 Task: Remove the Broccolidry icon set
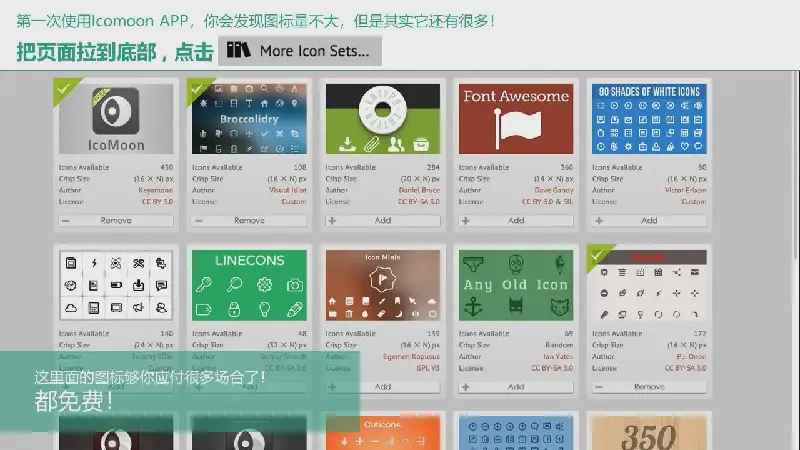249,220
